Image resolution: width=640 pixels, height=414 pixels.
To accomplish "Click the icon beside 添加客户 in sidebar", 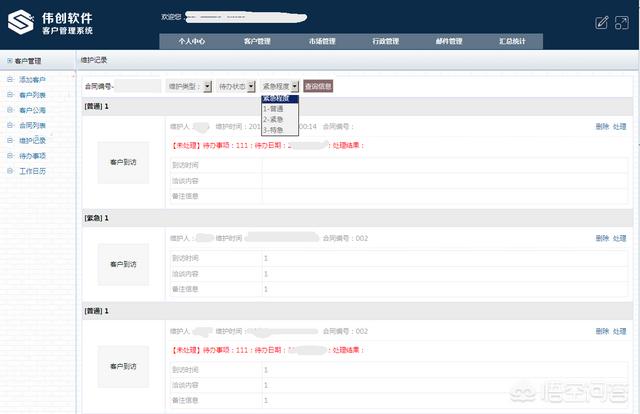I will coord(10,79).
